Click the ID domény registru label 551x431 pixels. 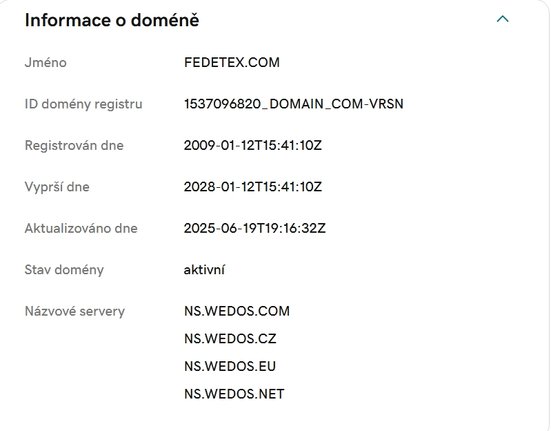click(84, 104)
